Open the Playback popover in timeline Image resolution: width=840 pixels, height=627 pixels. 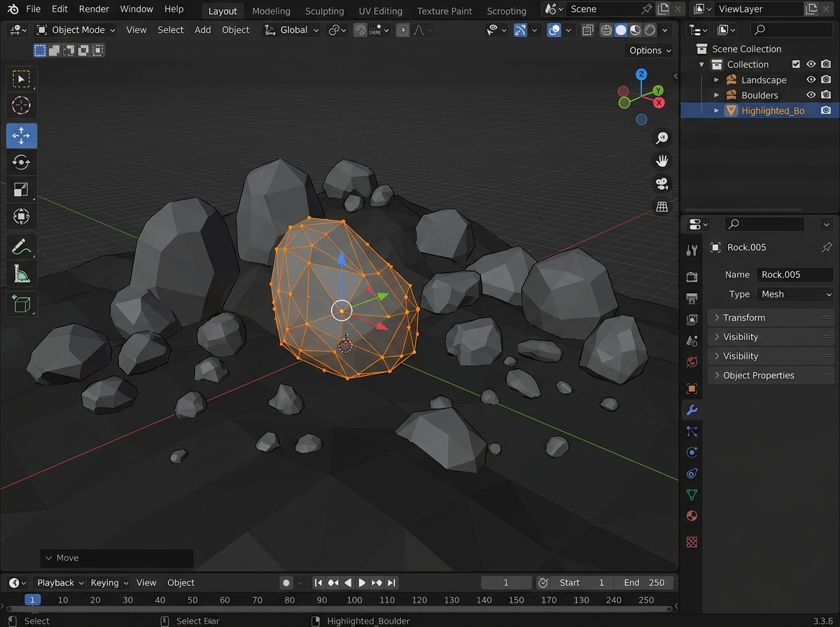(x=59, y=583)
